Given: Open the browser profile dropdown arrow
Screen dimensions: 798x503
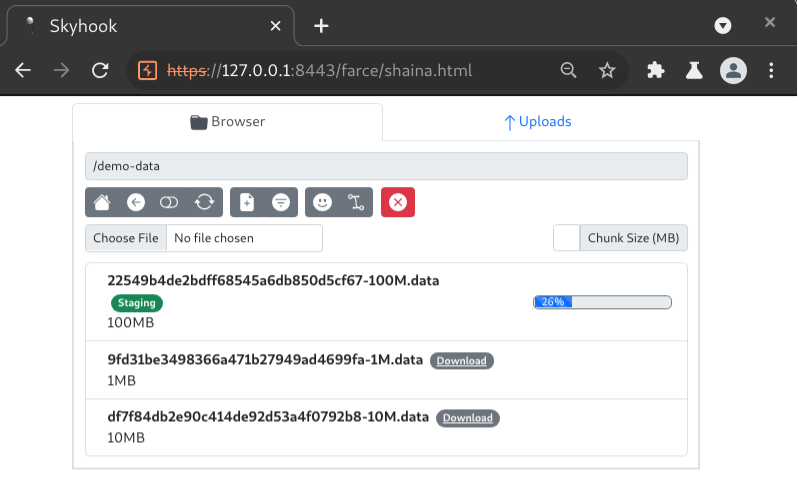Looking at the screenshot, I should 723,25.
